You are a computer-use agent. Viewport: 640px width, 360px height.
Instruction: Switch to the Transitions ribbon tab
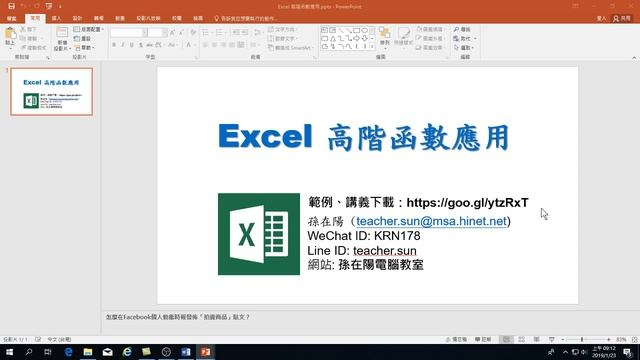pos(99,18)
